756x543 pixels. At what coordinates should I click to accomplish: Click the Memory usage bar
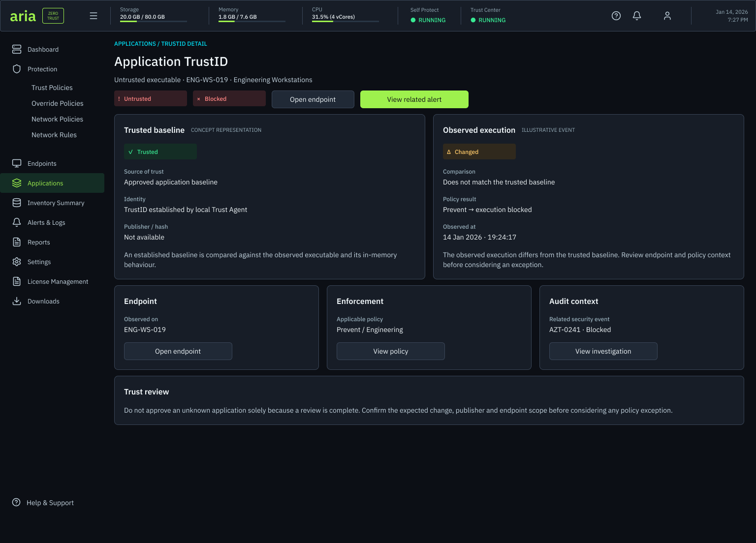pos(252,21)
